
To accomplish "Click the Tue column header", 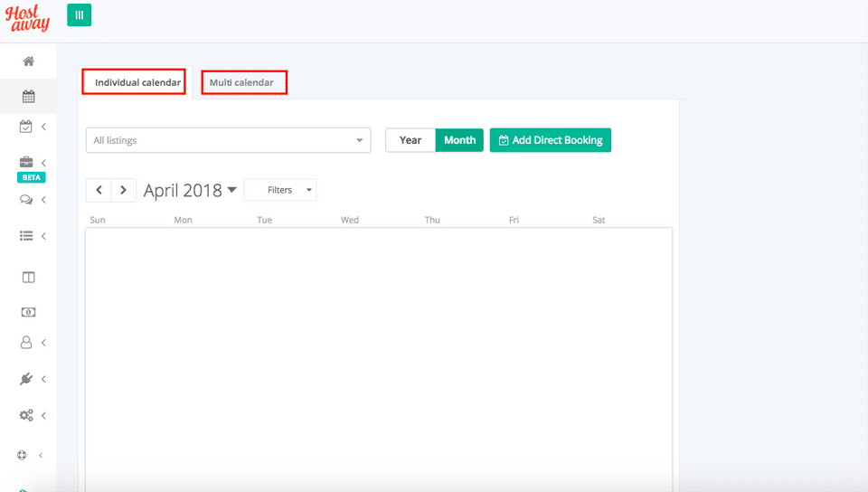I will (x=264, y=220).
